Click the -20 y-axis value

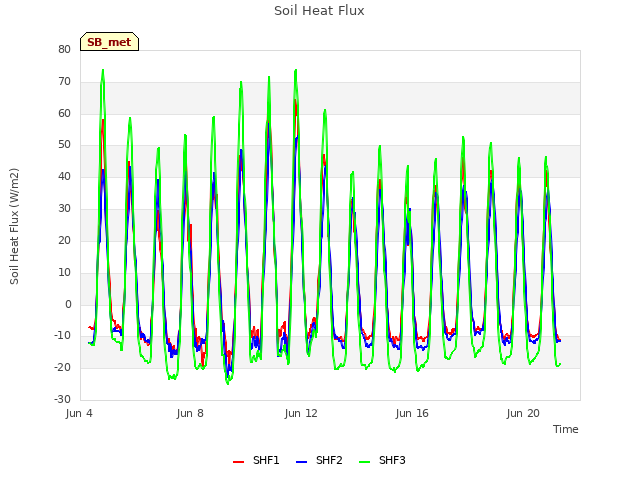[63, 368]
